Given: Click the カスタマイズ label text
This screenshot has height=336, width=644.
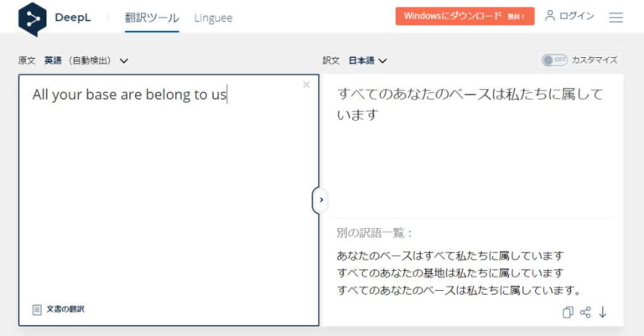Looking at the screenshot, I should [x=595, y=59].
